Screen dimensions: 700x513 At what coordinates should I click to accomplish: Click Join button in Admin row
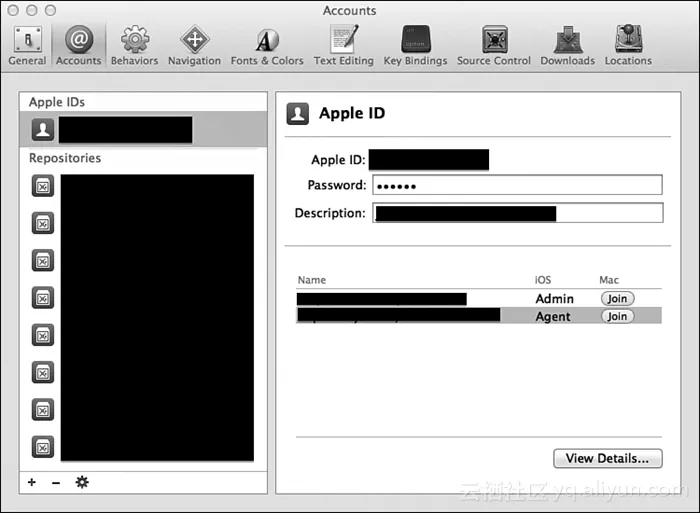click(617, 298)
